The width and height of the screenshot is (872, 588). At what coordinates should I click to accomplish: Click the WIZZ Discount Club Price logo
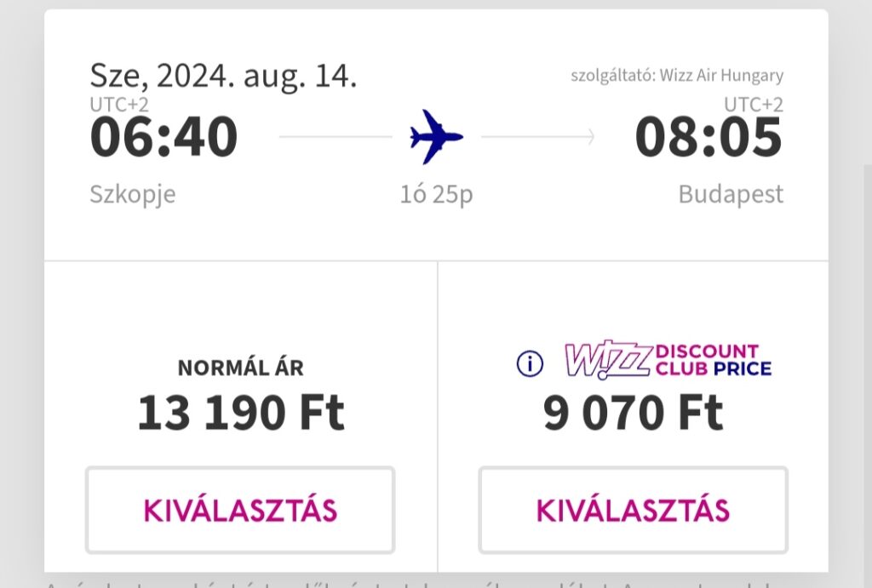668,360
